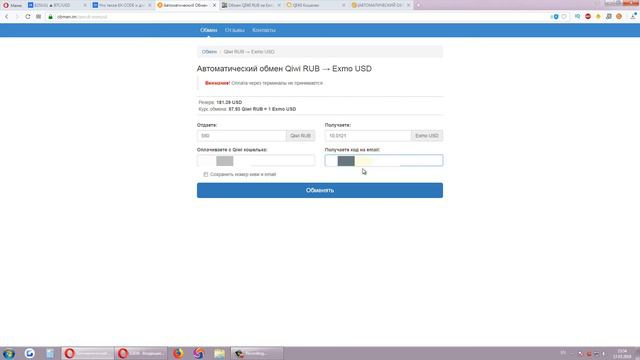
Task: Click the Отдаете amount input field
Action: tap(242, 136)
